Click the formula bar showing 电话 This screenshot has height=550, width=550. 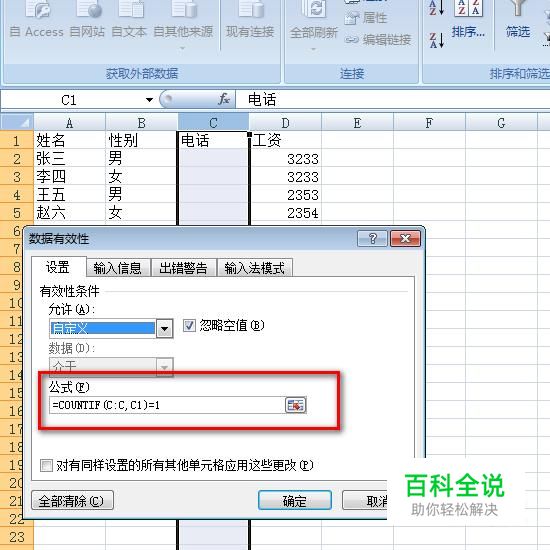393,100
